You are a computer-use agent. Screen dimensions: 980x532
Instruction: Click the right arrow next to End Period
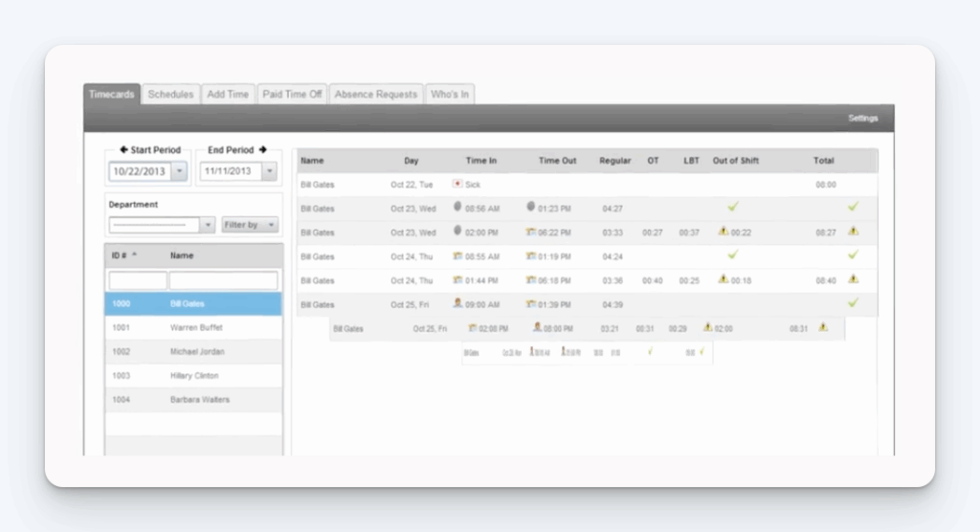coord(263,150)
